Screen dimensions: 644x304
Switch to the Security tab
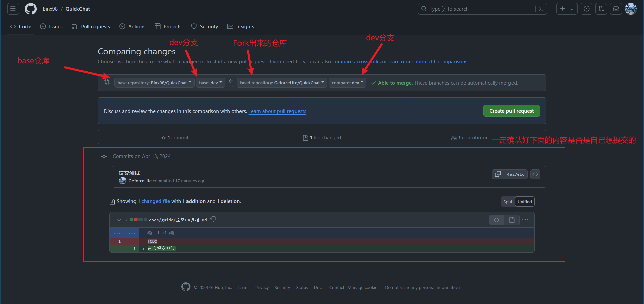coord(205,26)
